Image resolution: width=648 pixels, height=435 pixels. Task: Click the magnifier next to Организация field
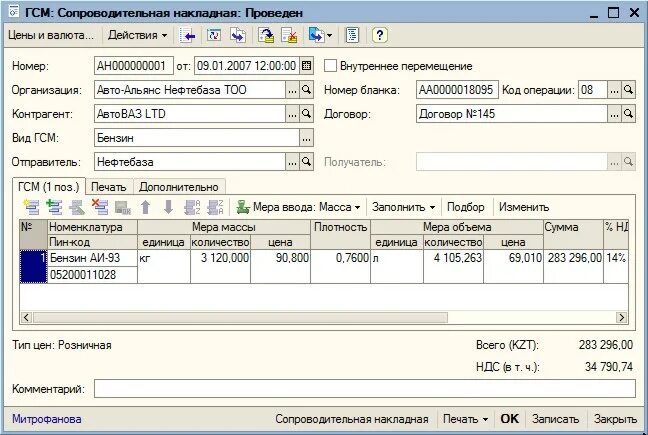click(306, 90)
